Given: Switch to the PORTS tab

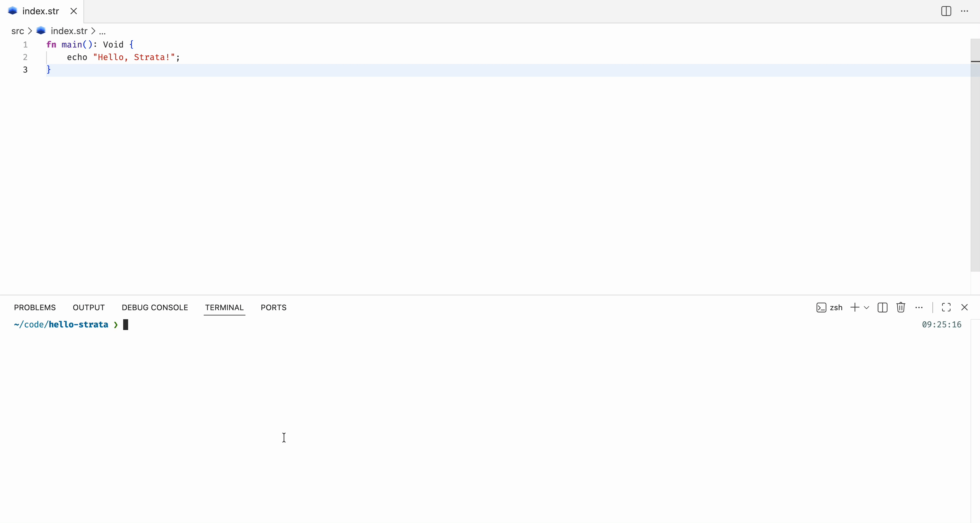Looking at the screenshot, I should click(x=273, y=308).
